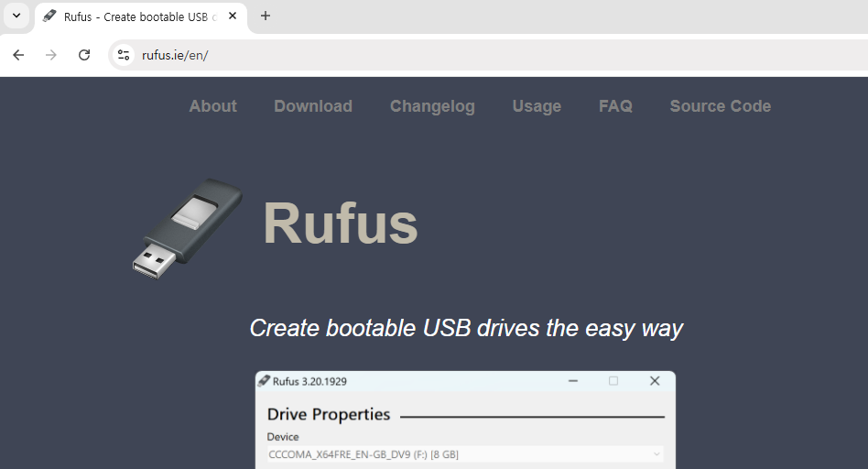Focus the address bar showing rufus.ie/en/
Image resolution: width=868 pixels, height=469 pixels.
point(458,55)
